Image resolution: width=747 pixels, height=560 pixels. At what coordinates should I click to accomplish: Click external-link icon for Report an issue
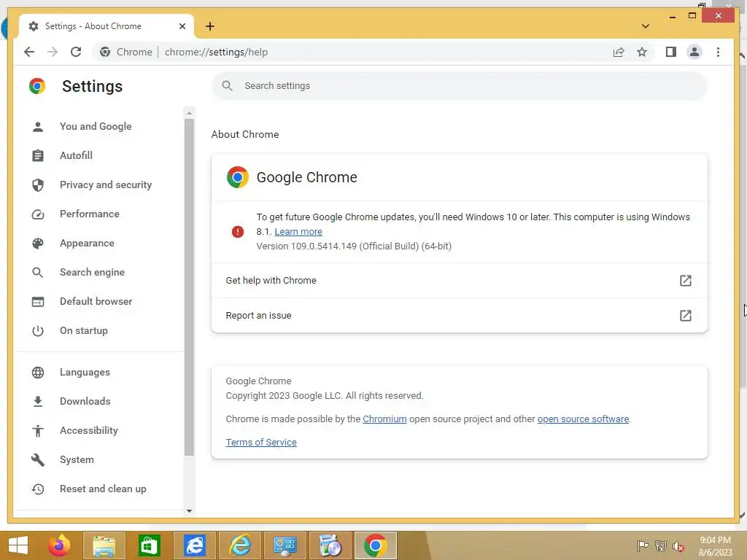click(x=685, y=316)
